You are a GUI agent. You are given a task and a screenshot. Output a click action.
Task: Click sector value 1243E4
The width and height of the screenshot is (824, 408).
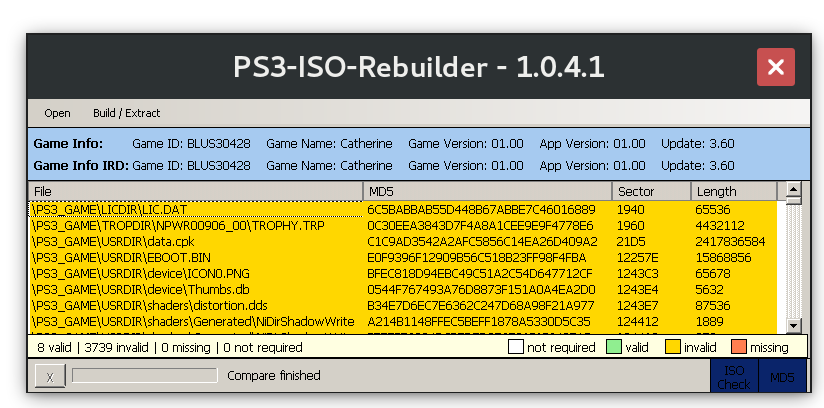pyautogui.click(x=637, y=290)
